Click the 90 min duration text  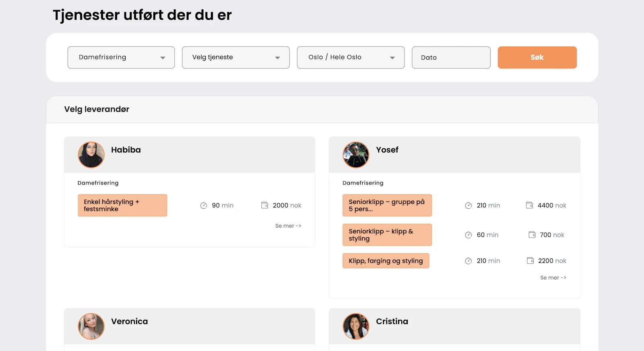[223, 205]
